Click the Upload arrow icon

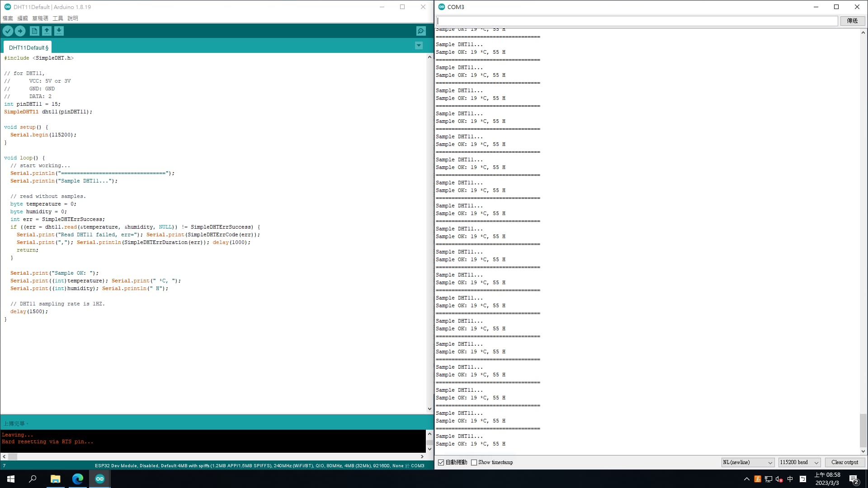(20, 31)
